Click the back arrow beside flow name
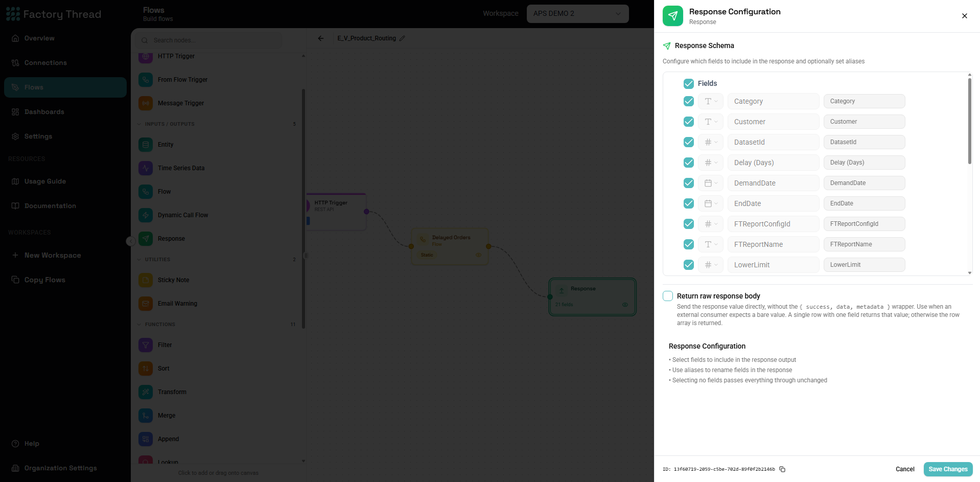The height and width of the screenshot is (482, 980). click(321, 38)
